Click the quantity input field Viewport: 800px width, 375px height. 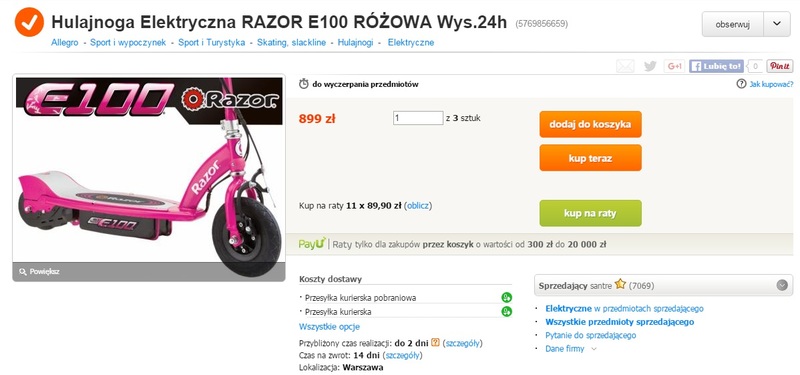coord(418,118)
